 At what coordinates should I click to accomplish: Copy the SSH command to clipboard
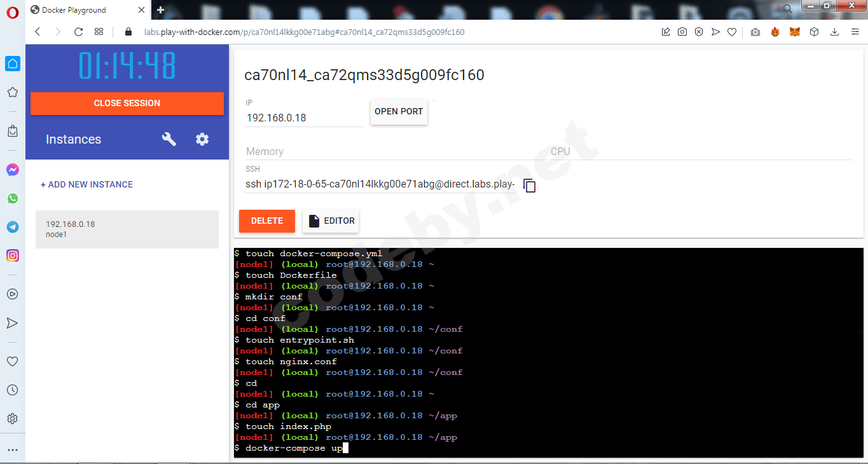529,186
